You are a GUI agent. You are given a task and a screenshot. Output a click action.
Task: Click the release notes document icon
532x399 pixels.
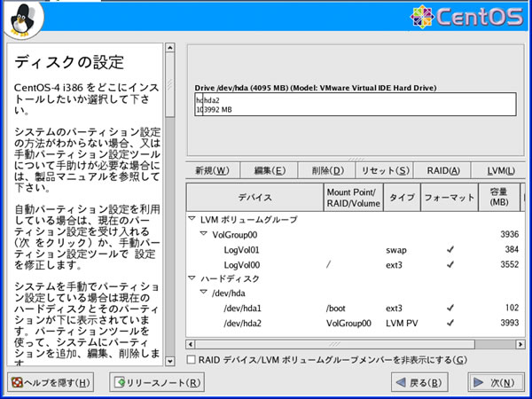[x=120, y=382]
